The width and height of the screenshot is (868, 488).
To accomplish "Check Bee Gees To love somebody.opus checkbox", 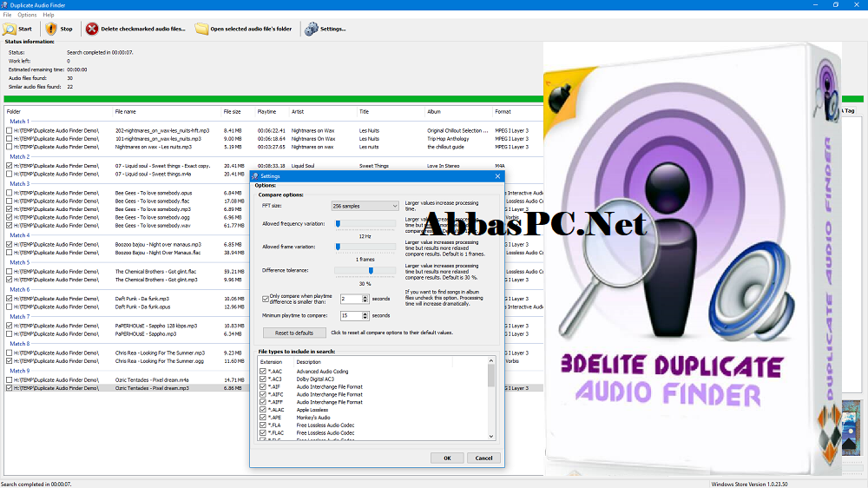I will [9, 193].
